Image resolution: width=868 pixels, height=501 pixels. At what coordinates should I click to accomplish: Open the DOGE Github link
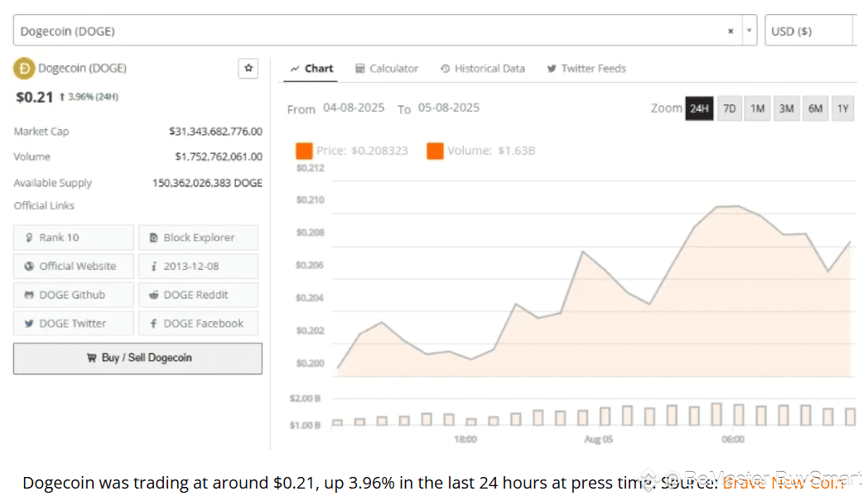click(x=74, y=295)
